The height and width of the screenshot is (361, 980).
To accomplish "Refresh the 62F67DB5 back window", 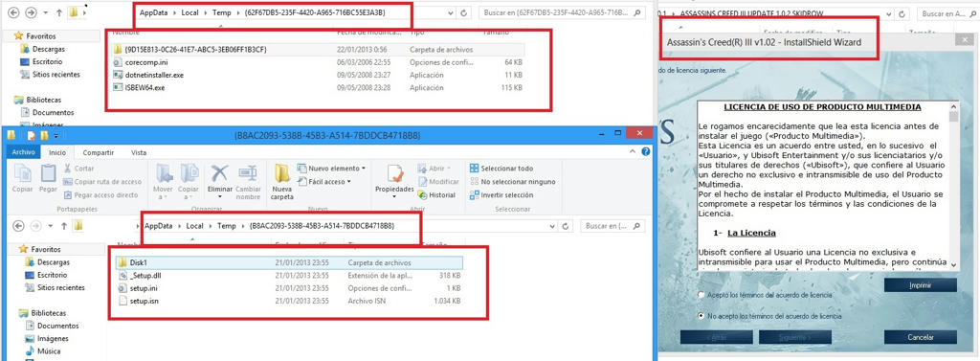I will click(x=464, y=12).
